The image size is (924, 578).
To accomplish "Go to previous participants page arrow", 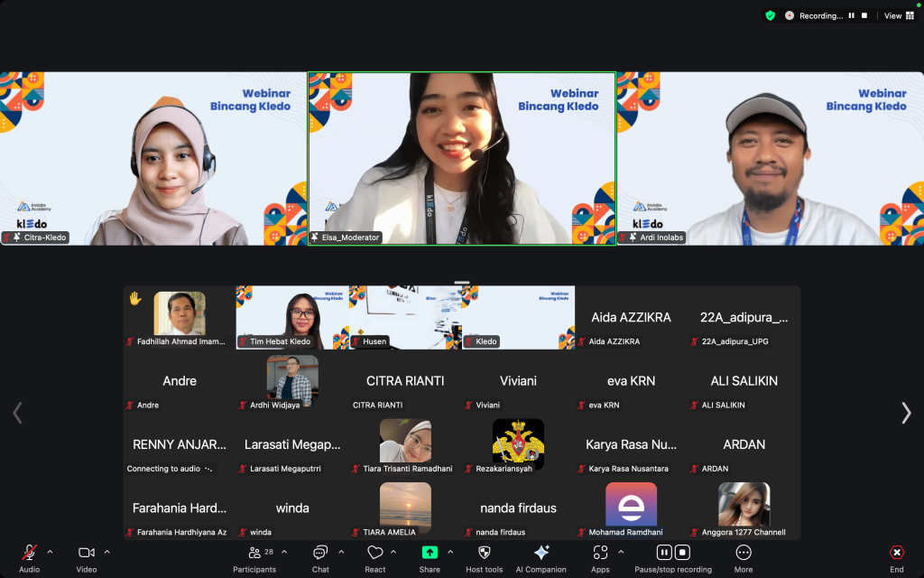I will coord(18,413).
